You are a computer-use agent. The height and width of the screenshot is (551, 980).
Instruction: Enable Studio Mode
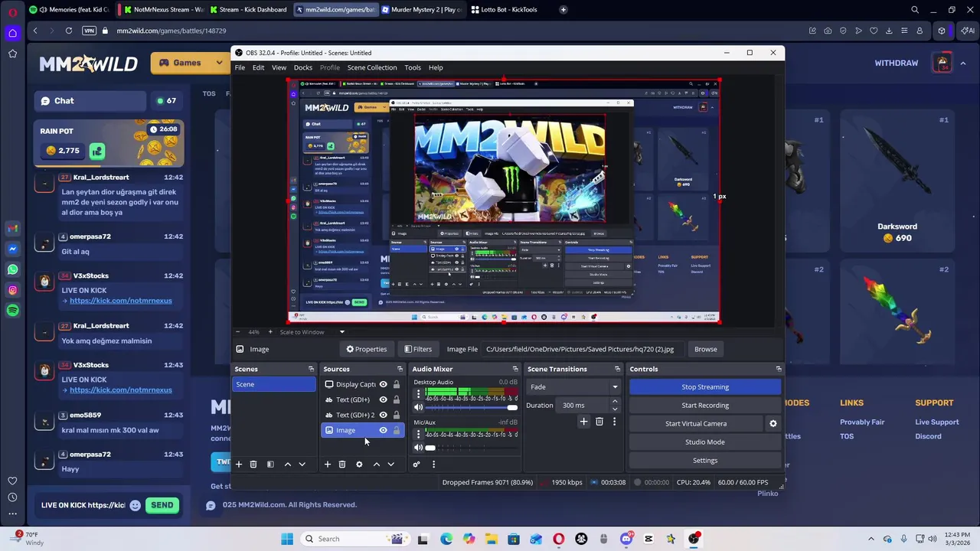click(705, 442)
